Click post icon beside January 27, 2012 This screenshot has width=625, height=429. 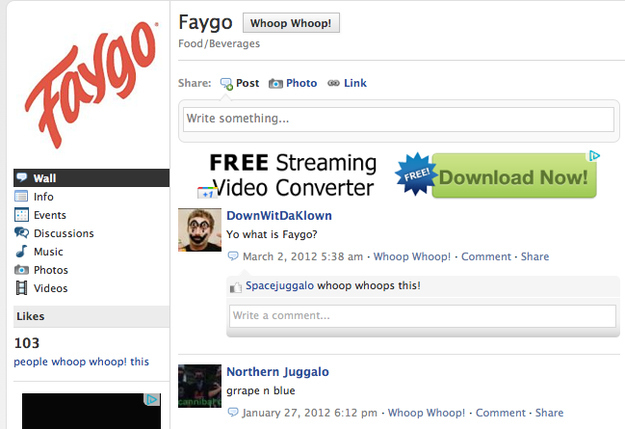pos(232,412)
